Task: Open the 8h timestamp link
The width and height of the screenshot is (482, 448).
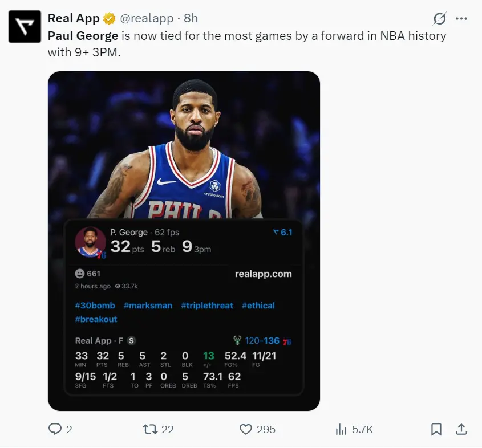Action: click(x=191, y=19)
